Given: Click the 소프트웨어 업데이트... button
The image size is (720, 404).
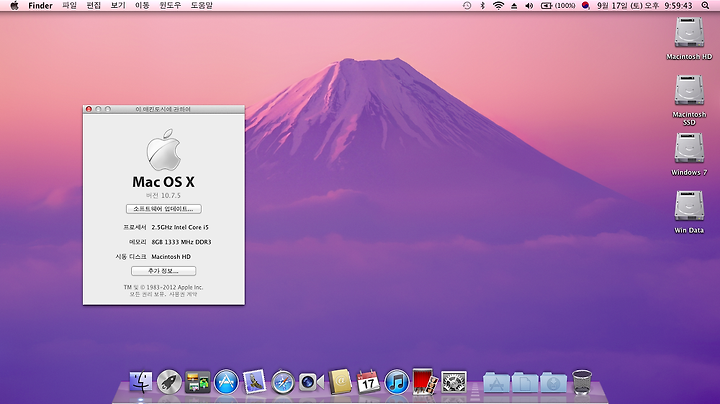Looking at the screenshot, I should pyautogui.click(x=163, y=209).
